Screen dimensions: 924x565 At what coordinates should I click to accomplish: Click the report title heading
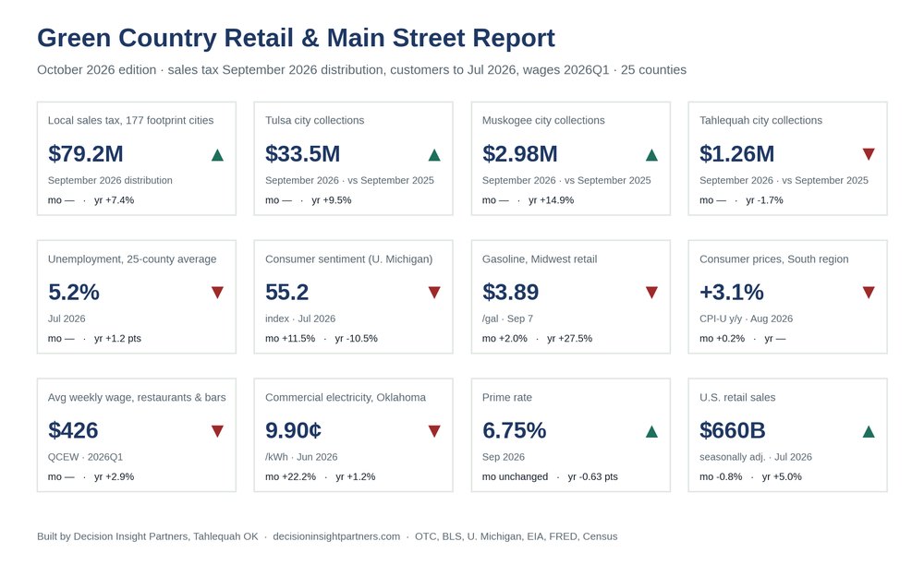296,38
